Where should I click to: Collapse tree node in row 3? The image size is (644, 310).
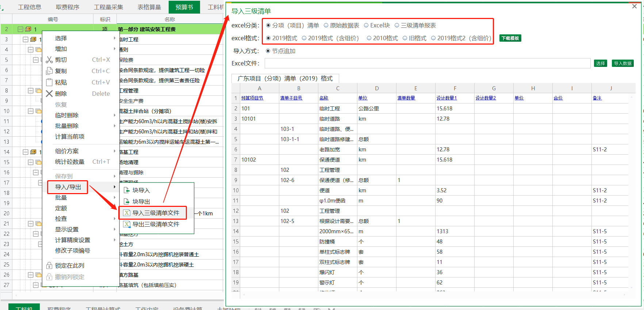26,39
